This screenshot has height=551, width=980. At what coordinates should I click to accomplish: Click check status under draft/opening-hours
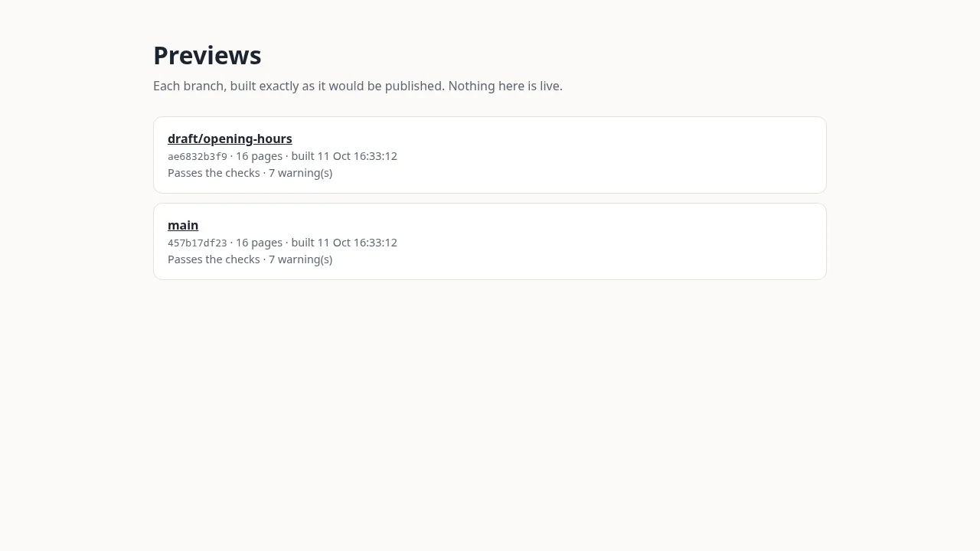(250, 173)
